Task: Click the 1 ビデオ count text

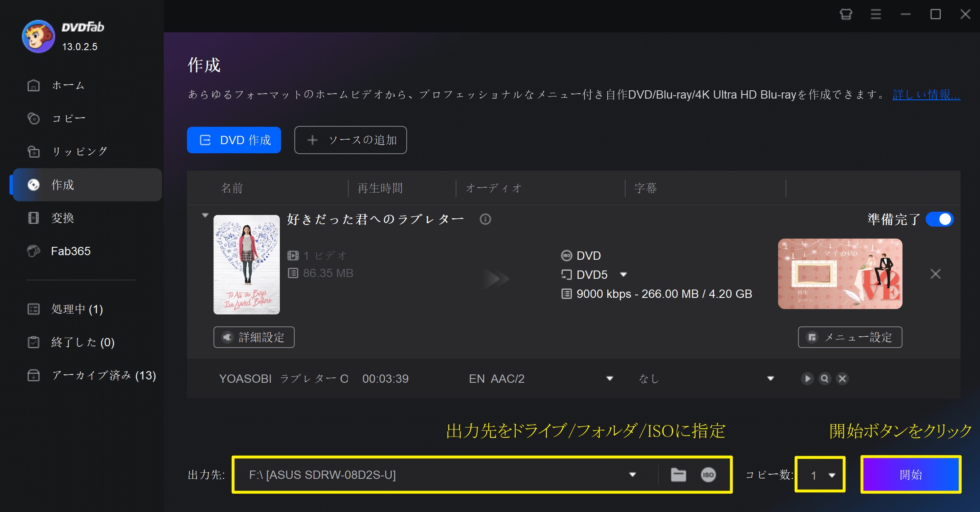Action: click(325, 256)
